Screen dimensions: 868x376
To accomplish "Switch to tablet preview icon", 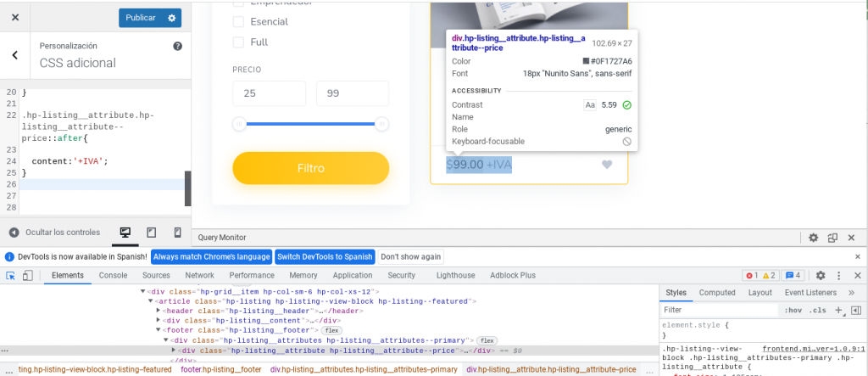I will point(151,233).
